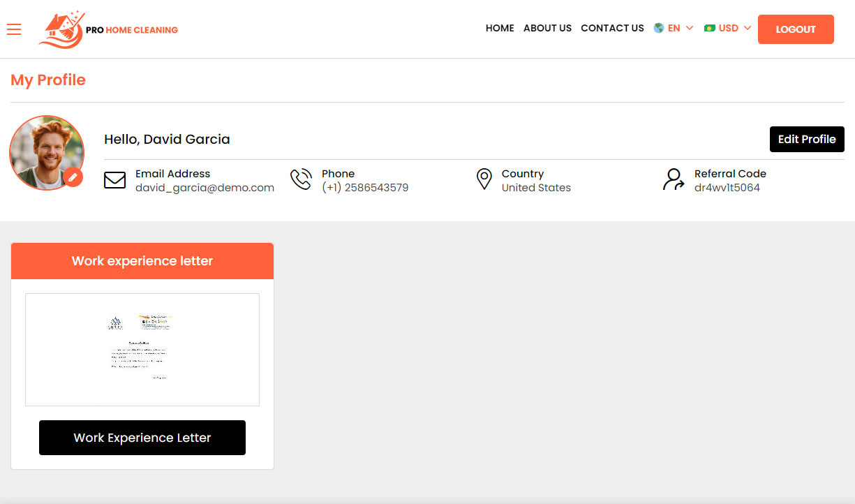
Task: Click the globe language icon
Action: pos(659,28)
